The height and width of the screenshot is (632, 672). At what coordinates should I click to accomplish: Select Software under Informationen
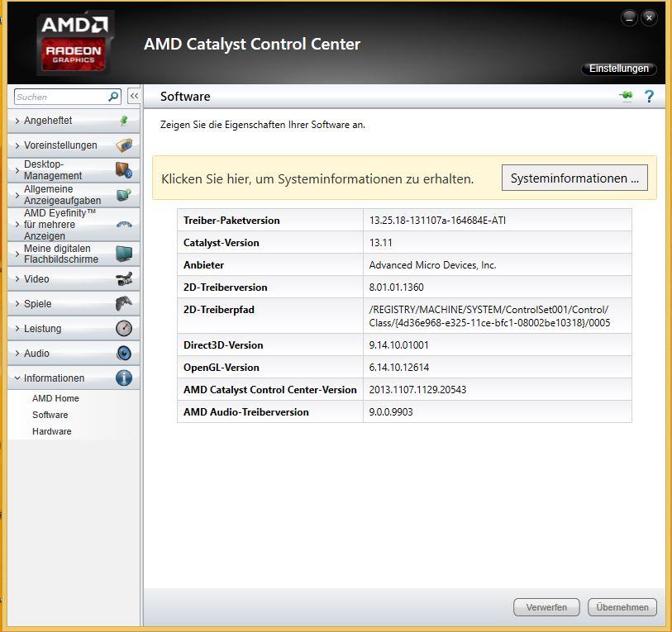coord(50,415)
